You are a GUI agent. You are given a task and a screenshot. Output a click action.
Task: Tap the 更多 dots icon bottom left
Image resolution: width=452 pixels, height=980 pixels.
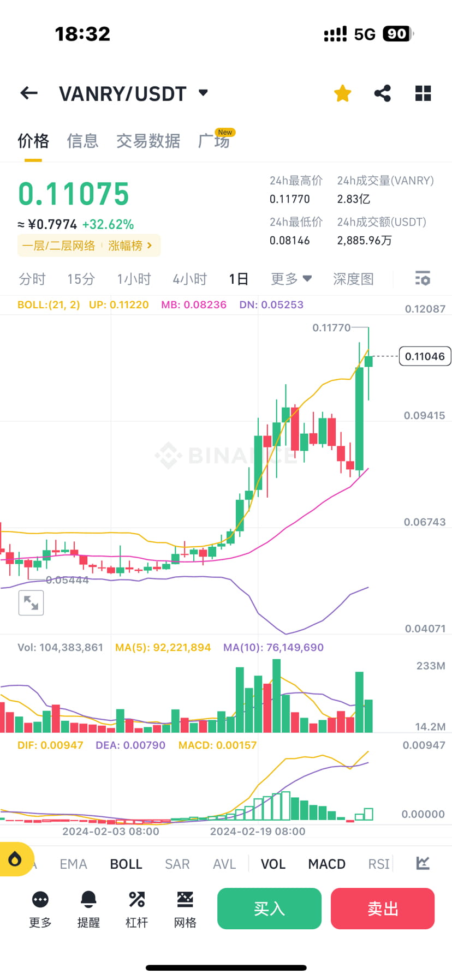[x=39, y=909]
